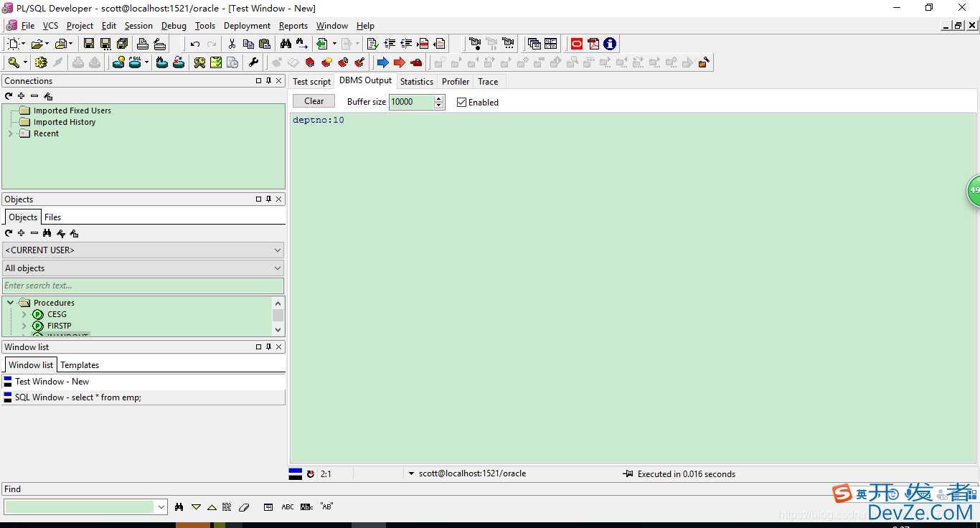Toggle the quoted "AB" find option
Viewport: 980px width, 528px height.
click(x=327, y=507)
